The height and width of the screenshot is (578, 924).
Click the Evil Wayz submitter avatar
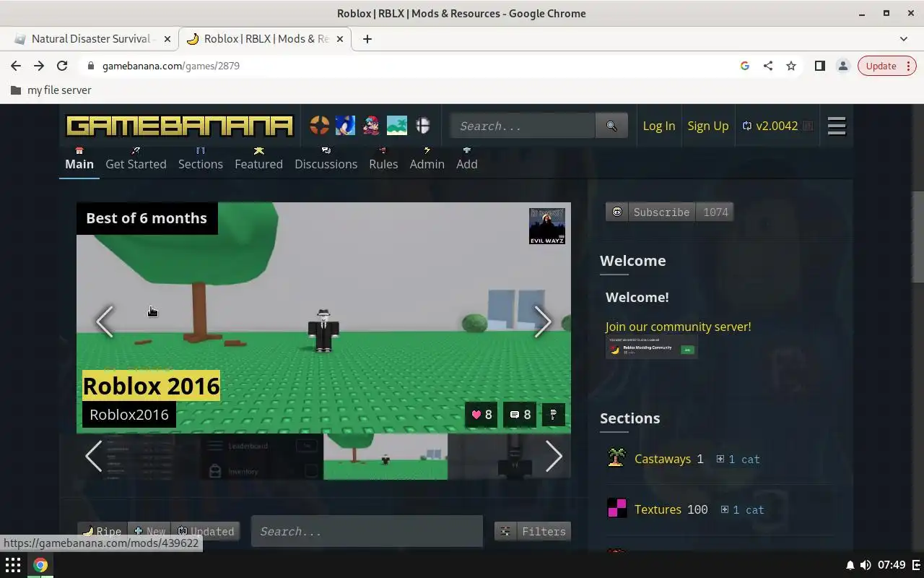(547, 226)
